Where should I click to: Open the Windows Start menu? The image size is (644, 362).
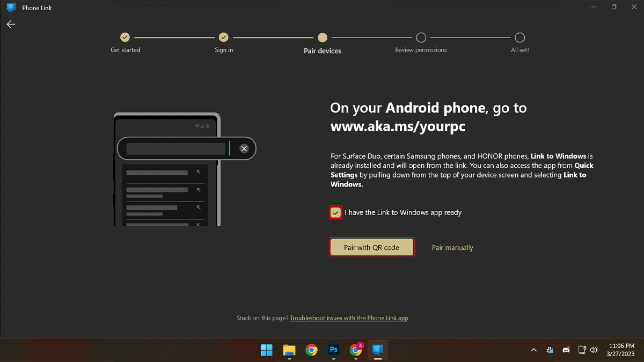(267, 350)
